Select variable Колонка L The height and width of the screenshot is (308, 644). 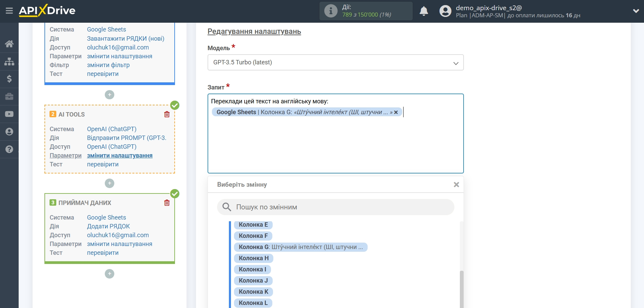253,303
